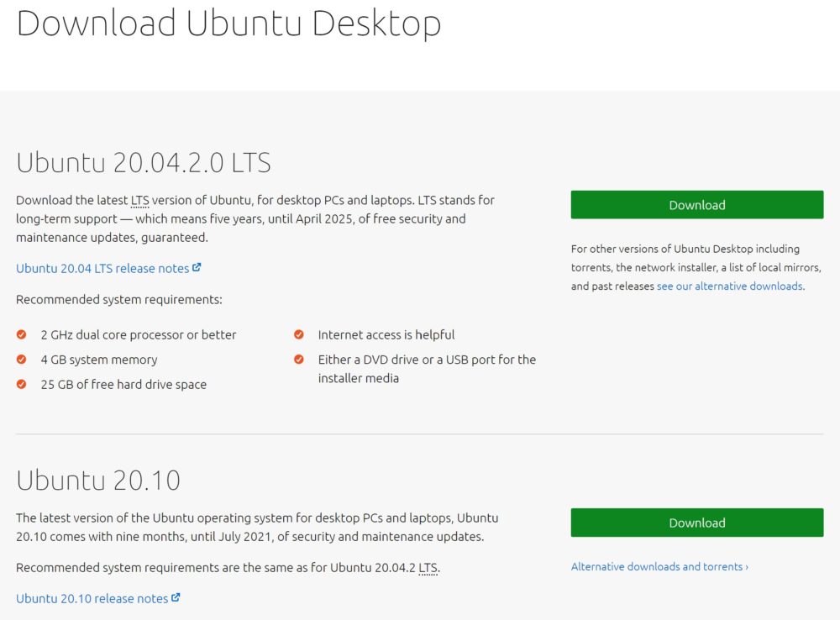The width and height of the screenshot is (840, 620).
Task: Click the '4 GB system memory' text
Action: (x=99, y=360)
